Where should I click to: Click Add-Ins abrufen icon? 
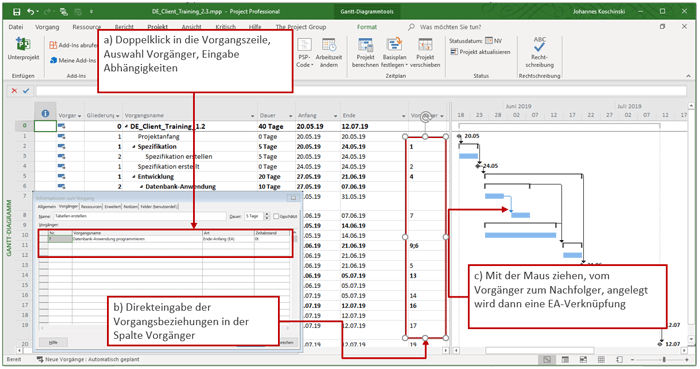(53, 45)
